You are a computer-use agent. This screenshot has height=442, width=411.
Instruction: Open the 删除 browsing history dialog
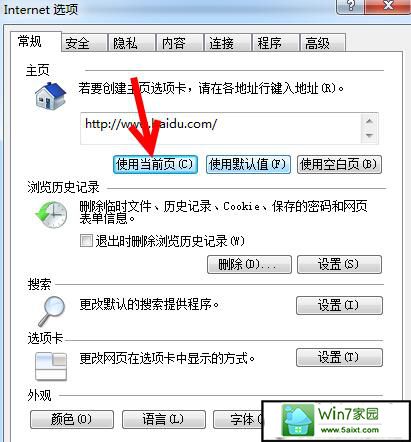(x=249, y=265)
